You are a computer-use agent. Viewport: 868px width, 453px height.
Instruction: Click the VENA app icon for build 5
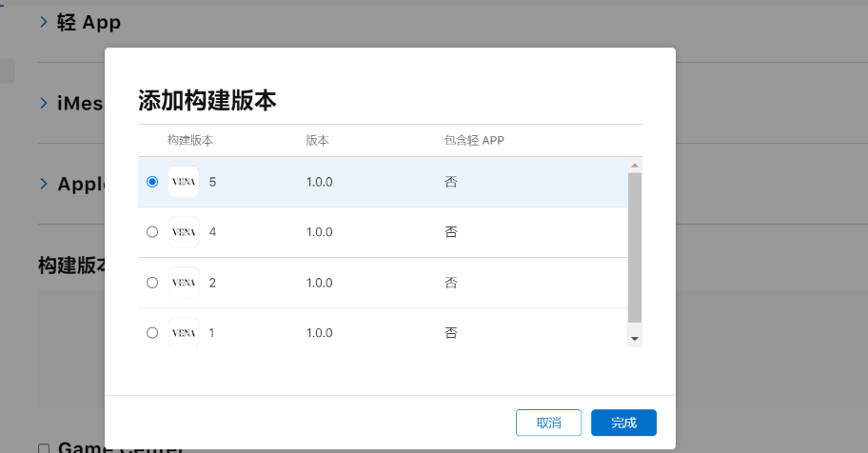(184, 182)
